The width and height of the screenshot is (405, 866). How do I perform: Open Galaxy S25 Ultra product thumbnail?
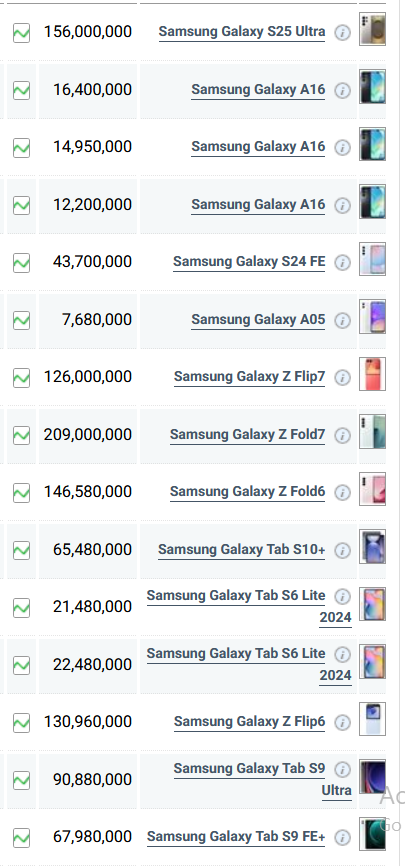pos(372,29)
